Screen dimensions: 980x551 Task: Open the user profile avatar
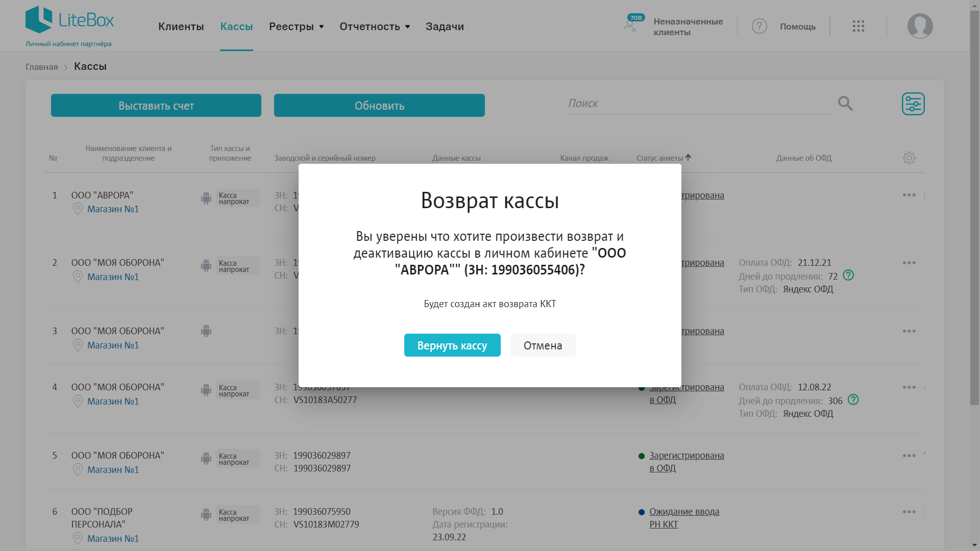(x=920, y=26)
